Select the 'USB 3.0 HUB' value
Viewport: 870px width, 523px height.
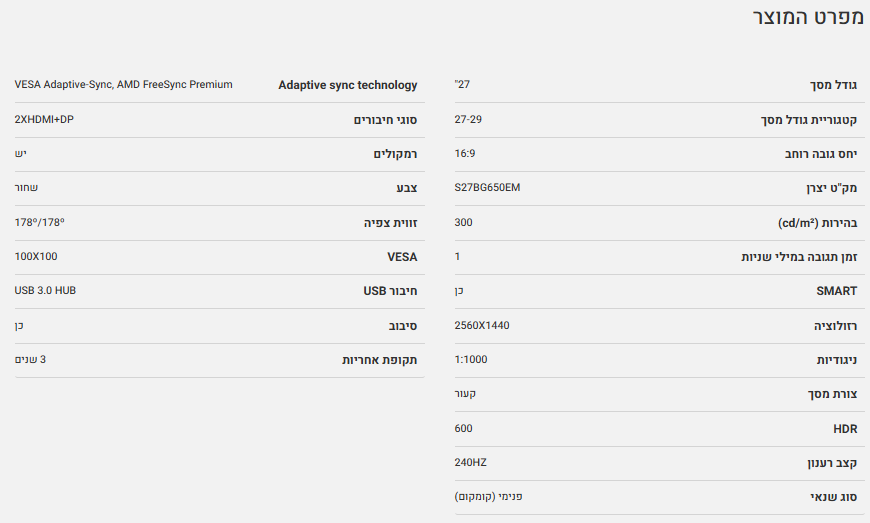[x=45, y=291]
